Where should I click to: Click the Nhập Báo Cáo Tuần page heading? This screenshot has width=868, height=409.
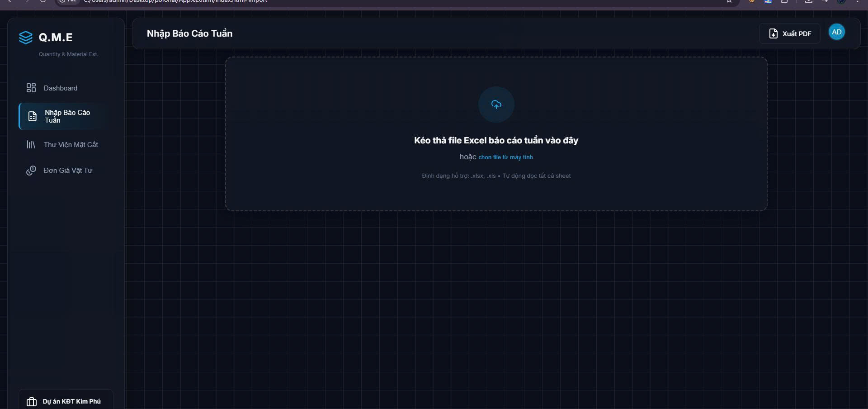[x=189, y=33]
